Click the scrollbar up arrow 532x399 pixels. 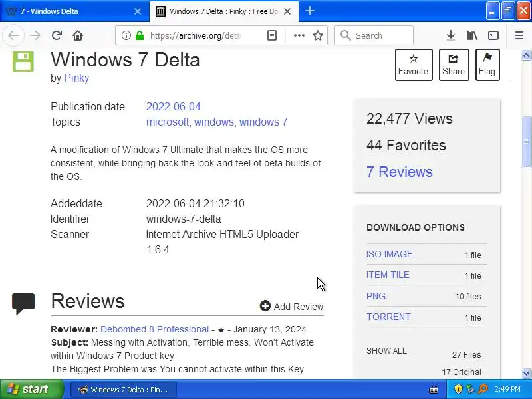tap(526, 55)
